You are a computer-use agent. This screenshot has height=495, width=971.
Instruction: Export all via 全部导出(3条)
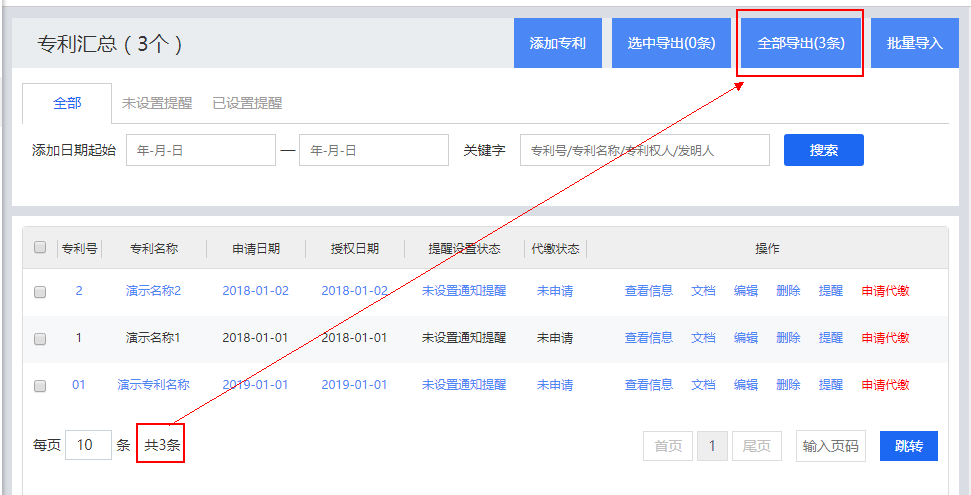tap(801, 43)
